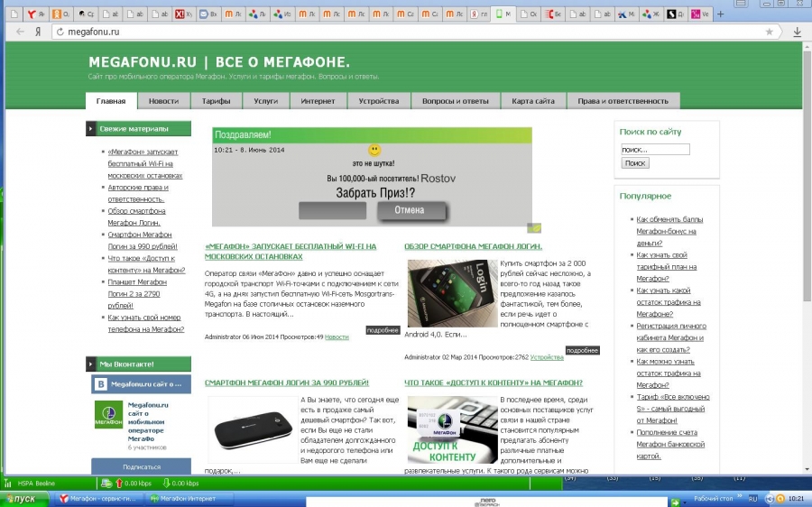This screenshot has width=812, height=507.
Task: Open the Устройства navigation tab
Action: (x=379, y=101)
